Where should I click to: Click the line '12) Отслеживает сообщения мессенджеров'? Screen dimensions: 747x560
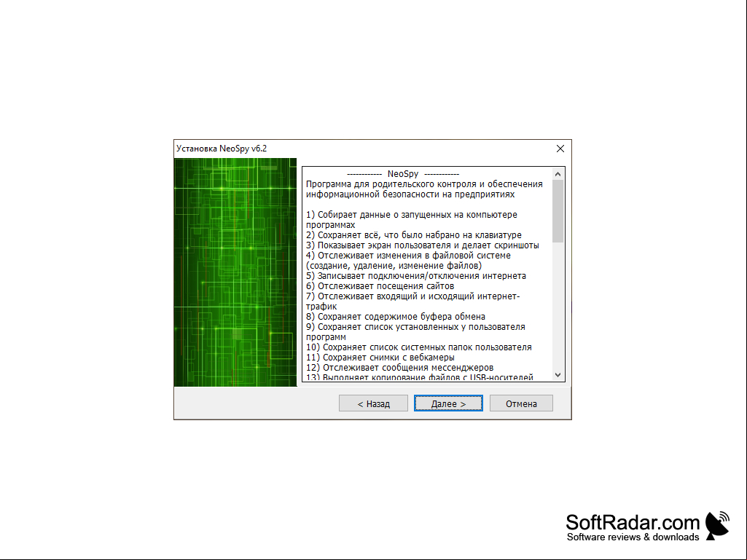[x=399, y=368]
